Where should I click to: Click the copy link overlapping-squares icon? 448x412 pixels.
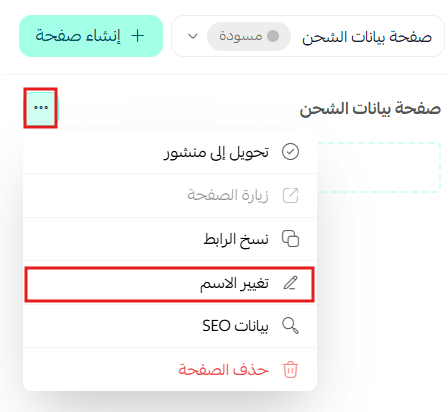click(x=290, y=239)
